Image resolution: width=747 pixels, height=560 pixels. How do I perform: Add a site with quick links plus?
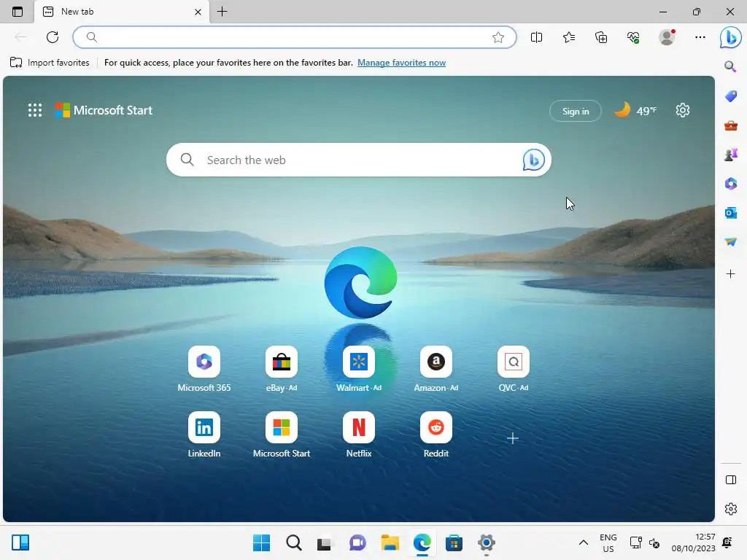513,438
